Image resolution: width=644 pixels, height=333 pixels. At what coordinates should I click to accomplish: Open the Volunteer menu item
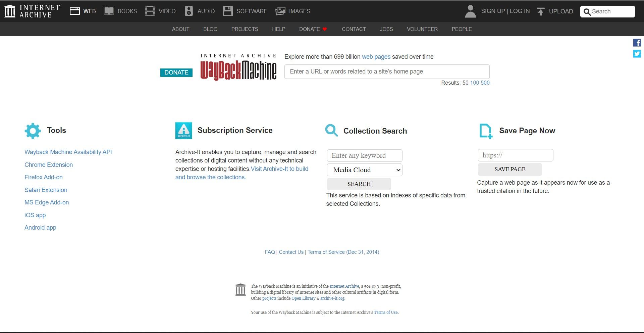[422, 29]
